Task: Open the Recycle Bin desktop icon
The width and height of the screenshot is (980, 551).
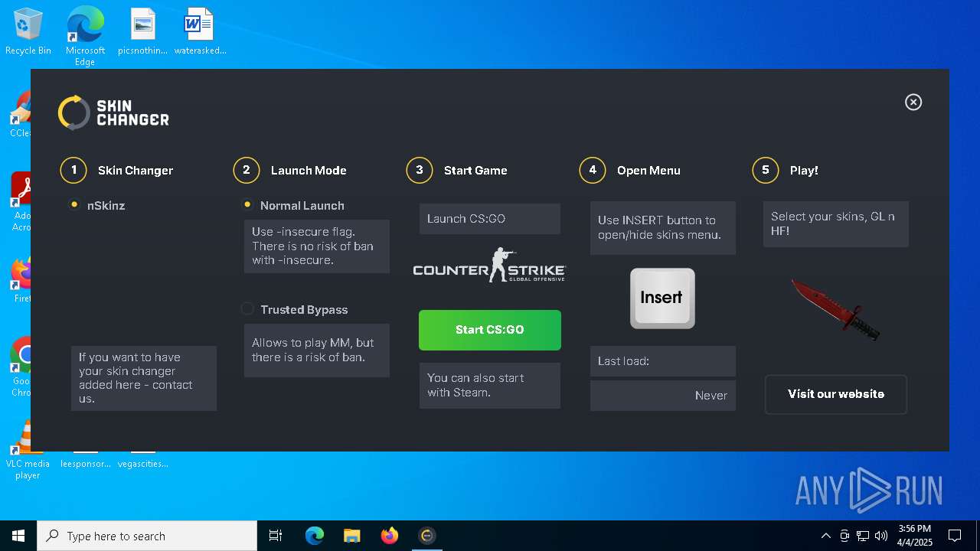Action: (x=28, y=32)
